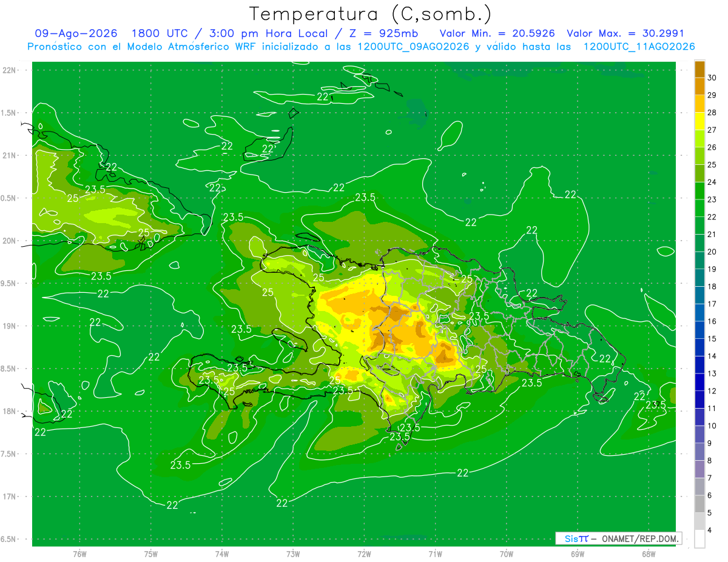
Task: Click the "75W" longitude axis label
Action: click(x=151, y=554)
